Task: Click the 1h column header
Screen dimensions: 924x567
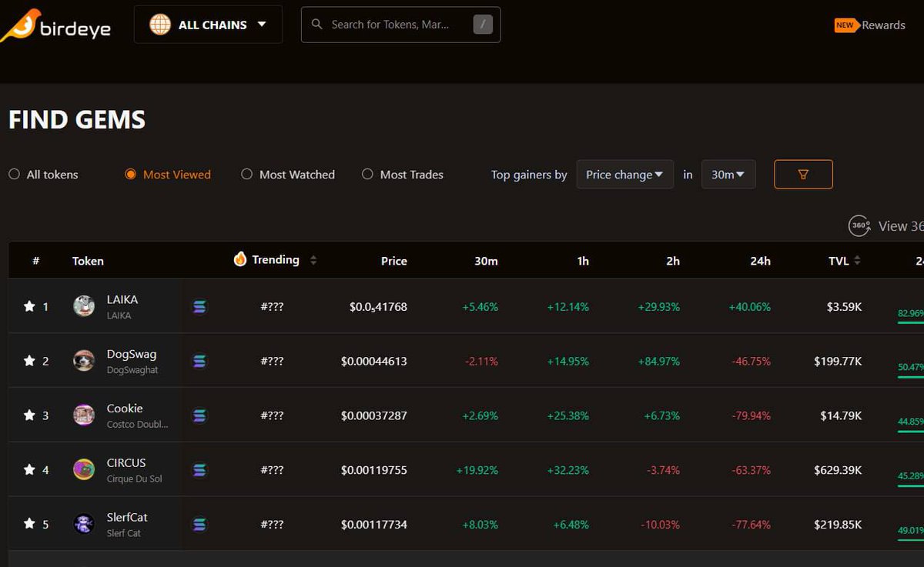Action: [x=583, y=261]
